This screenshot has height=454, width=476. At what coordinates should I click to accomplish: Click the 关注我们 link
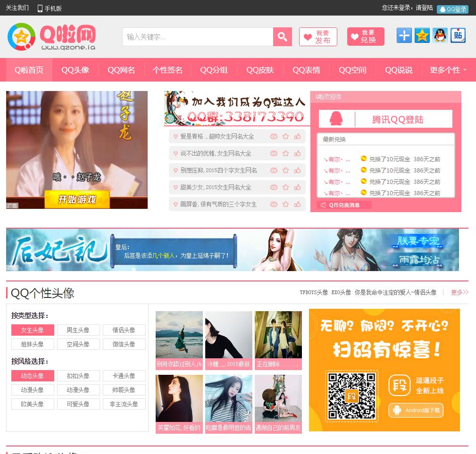click(x=17, y=8)
